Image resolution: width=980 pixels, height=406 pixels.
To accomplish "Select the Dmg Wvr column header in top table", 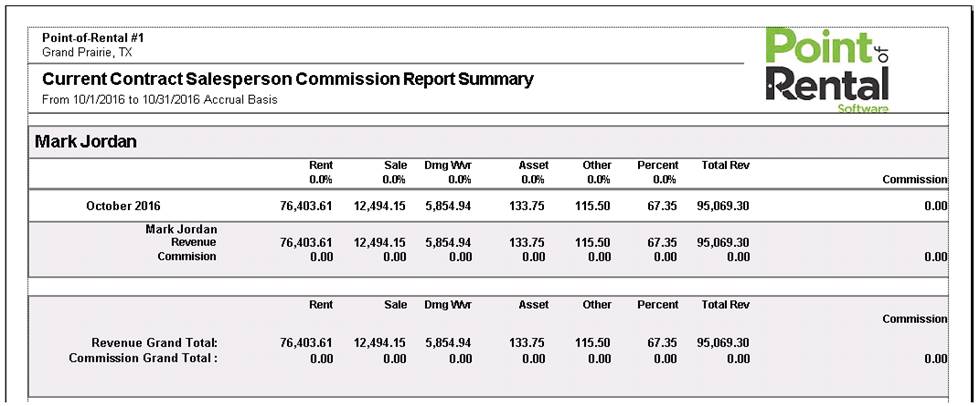I will [x=448, y=166].
